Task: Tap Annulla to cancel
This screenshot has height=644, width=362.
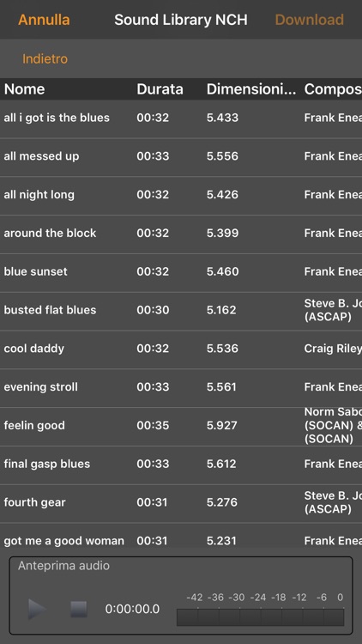Action: click(x=44, y=20)
